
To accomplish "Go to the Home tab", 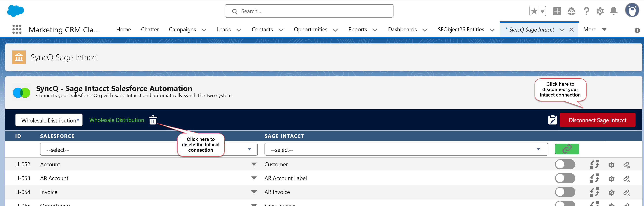I will pos(124,30).
